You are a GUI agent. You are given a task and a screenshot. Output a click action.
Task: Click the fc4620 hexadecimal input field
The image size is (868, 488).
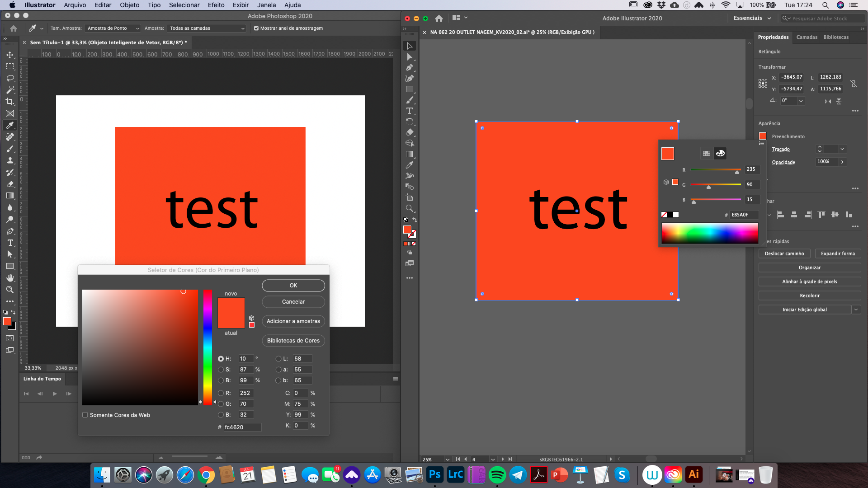(x=243, y=427)
